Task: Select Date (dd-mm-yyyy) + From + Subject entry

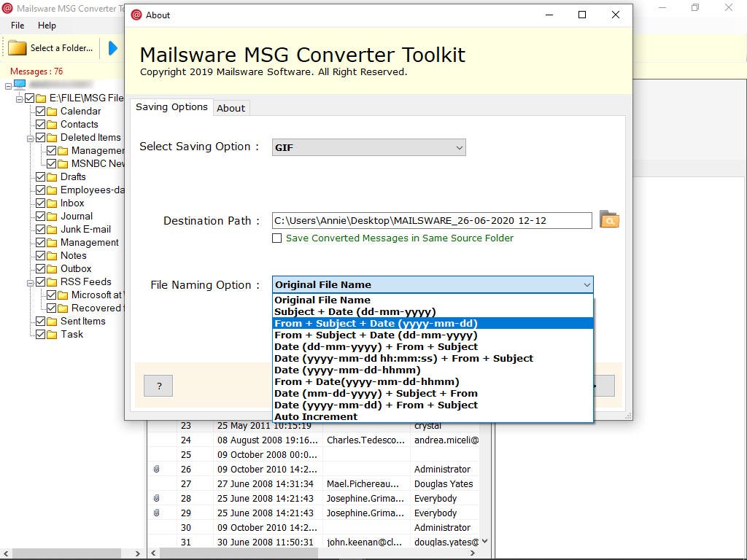Action: (433, 346)
